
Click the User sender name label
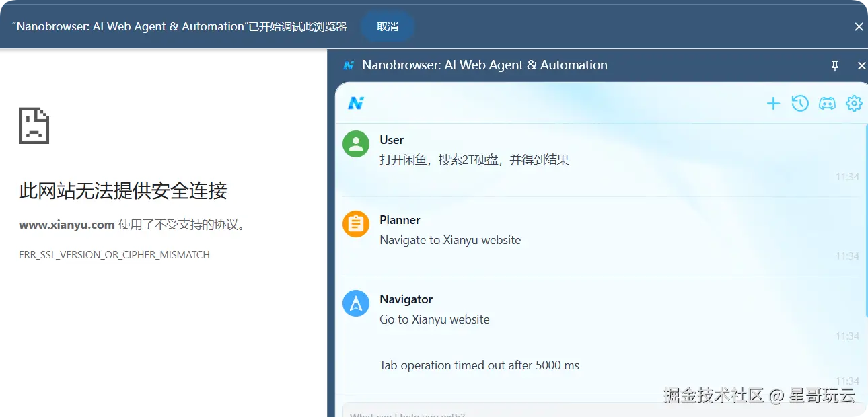(392, 140)
